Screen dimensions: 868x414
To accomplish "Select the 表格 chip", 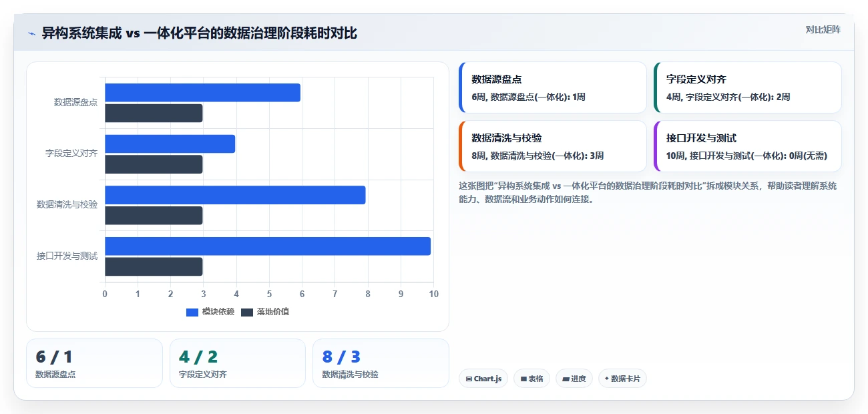I will click(x=532, y=379).
